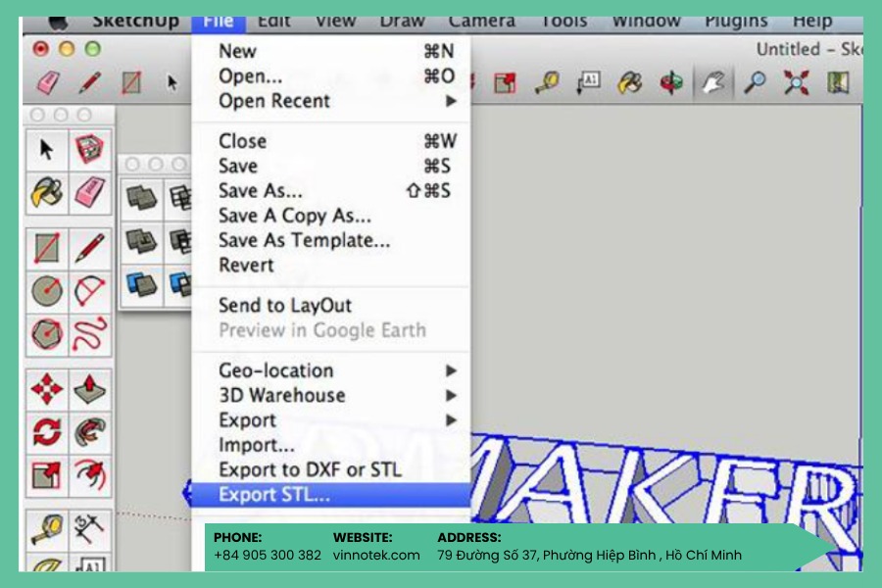Select the Freehand tool in palette

click(x=90, y=334)
